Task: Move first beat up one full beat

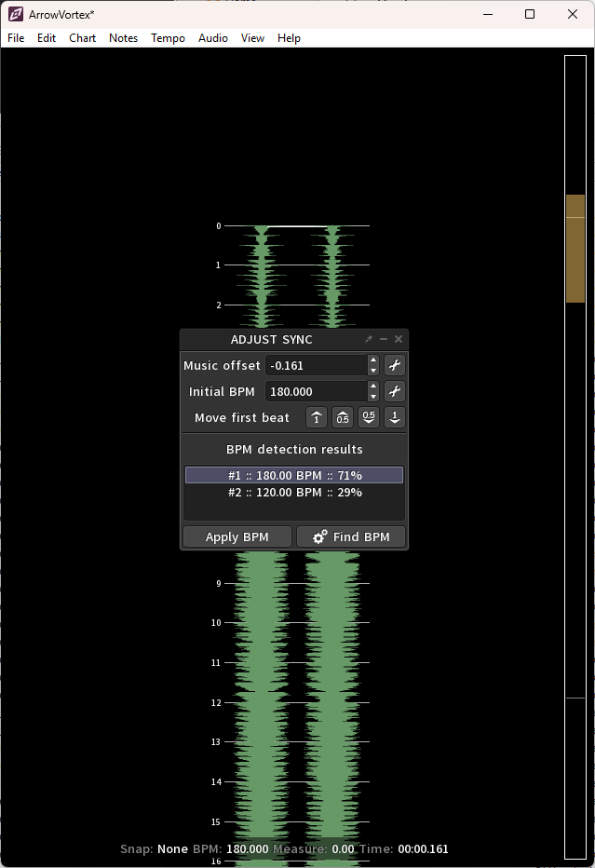Action: coord(317,417)
